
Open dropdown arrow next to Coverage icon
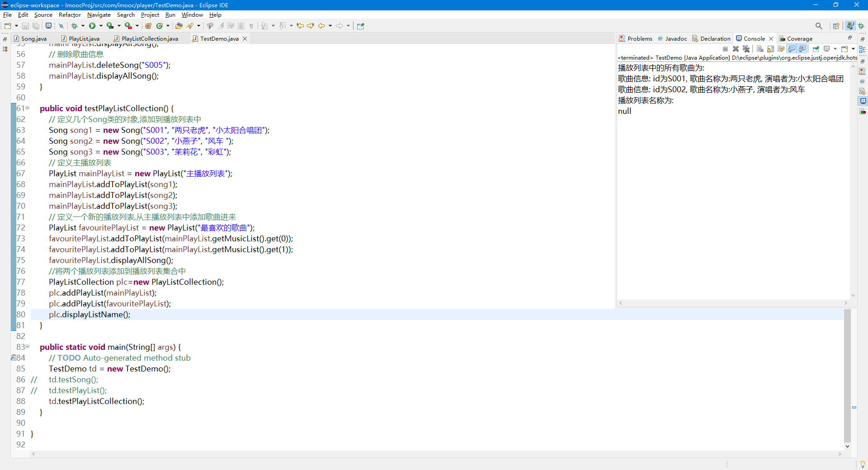point(119,26)
